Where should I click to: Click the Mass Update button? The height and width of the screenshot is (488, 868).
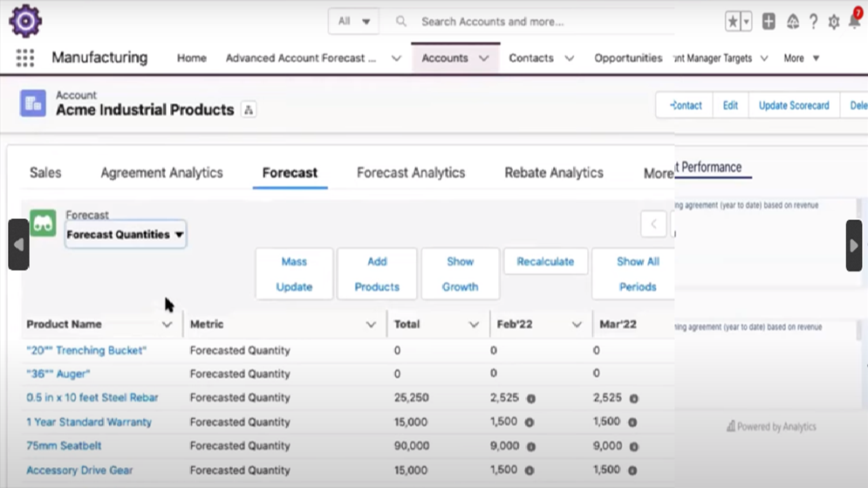tap(295, 274)
